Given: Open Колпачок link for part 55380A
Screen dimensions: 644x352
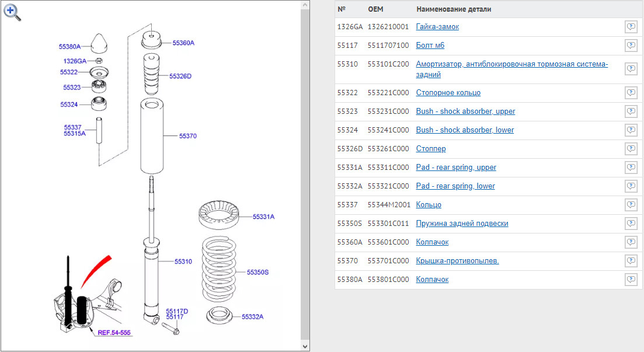Looking at the screenshot, I should [x=432, y=279].
